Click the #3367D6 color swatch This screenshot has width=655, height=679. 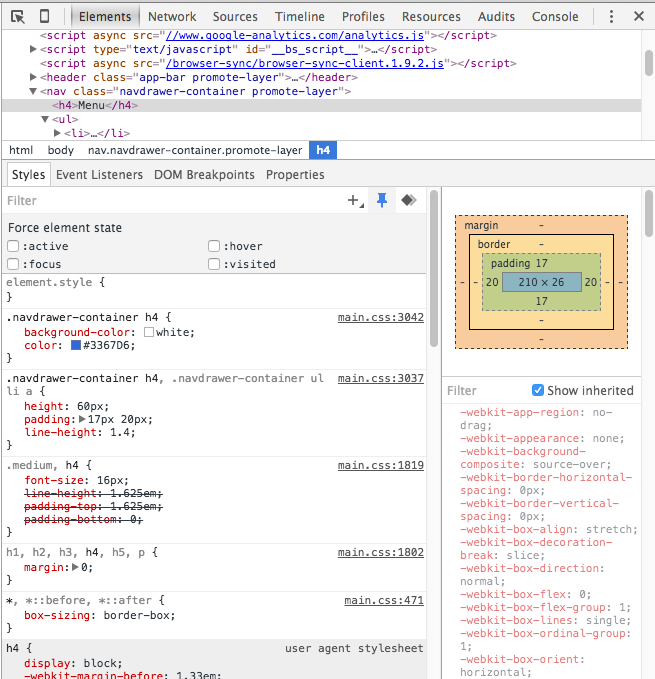(x=76, y=345)
